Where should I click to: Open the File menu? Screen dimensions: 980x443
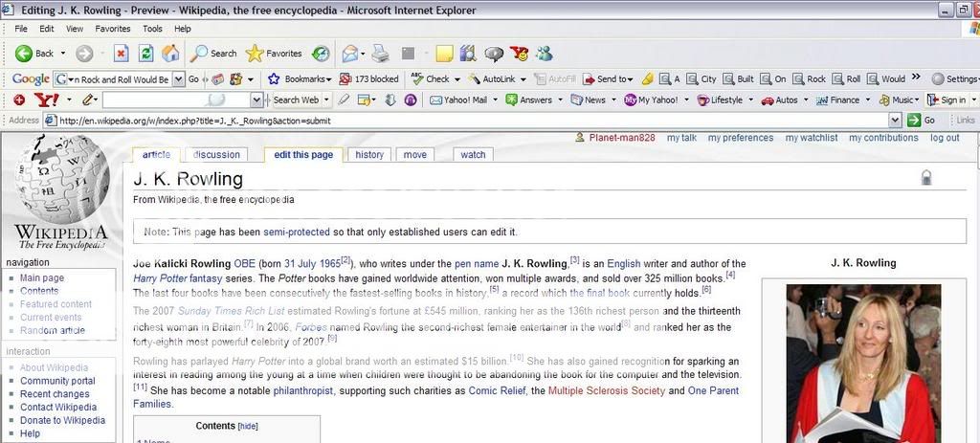(x=21, y=29)
